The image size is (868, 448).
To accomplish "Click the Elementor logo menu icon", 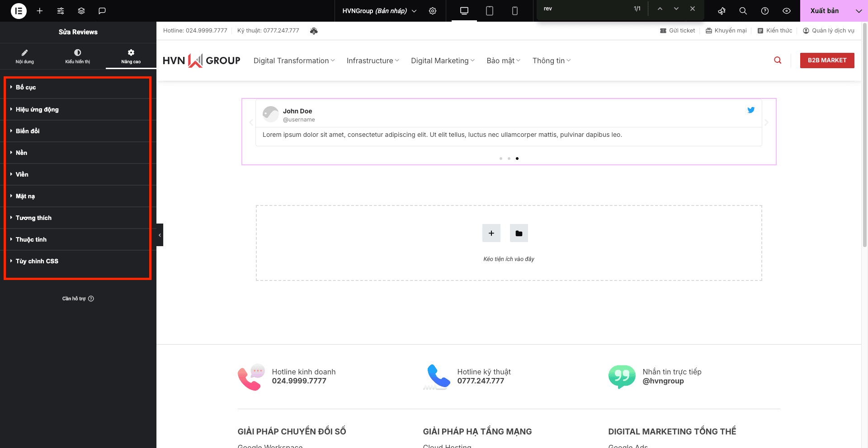I will [19, 11].
